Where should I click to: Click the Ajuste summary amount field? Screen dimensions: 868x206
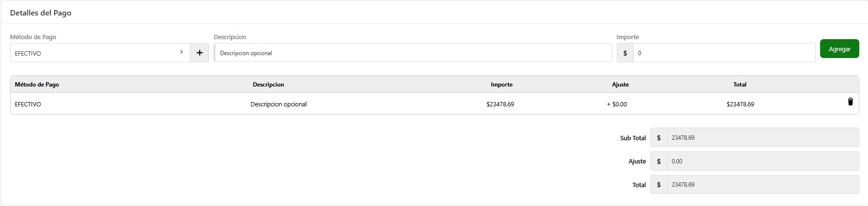762,162
